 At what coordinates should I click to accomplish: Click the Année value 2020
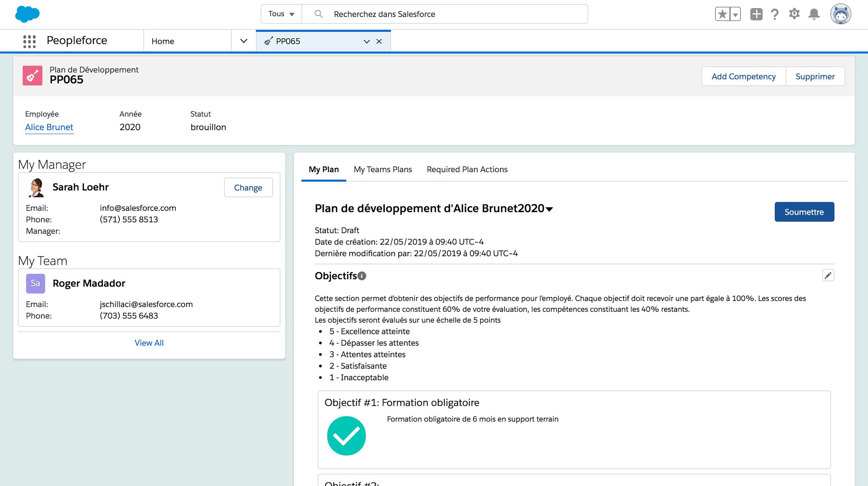130,127
